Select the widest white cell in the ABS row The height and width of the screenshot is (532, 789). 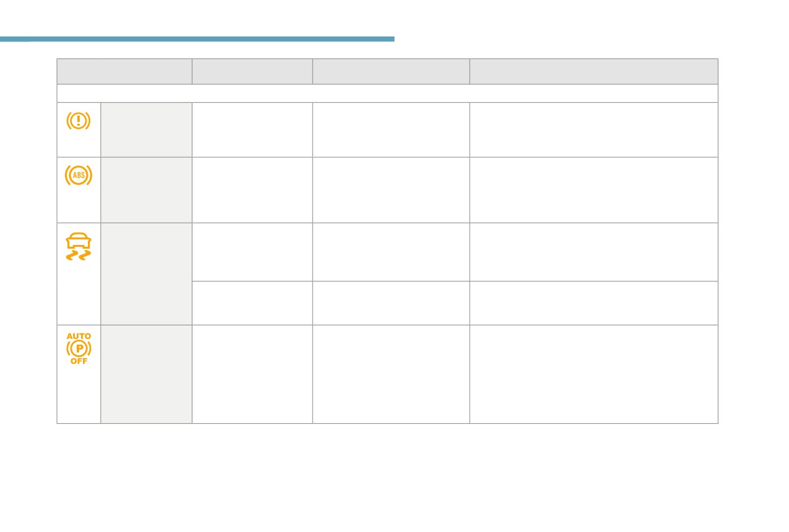pyautogui.click(x=593, y=190)
